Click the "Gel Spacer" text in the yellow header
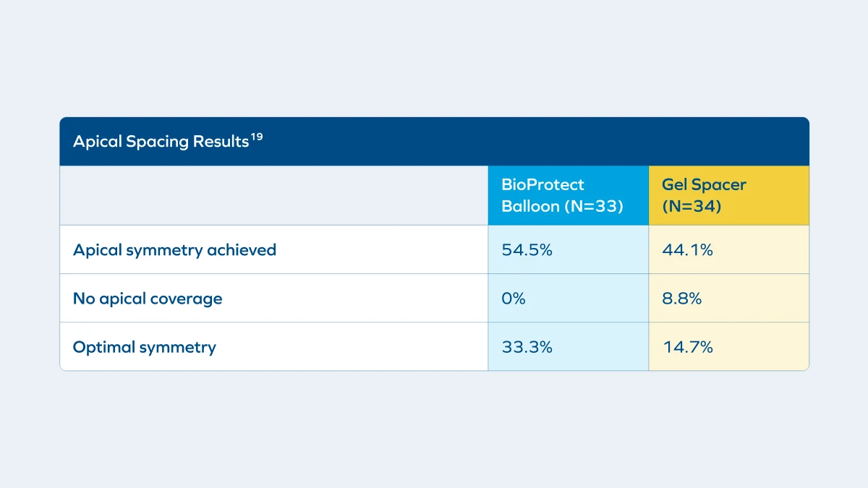The height and width of the screenshot is (488, 868). click(x=704, y=184)
